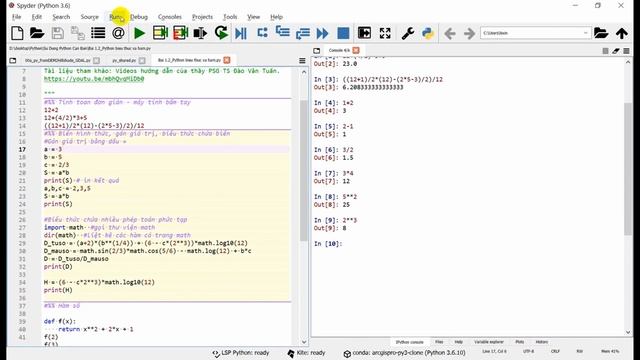This screenshot has height=360, width=640.
Task: Step return debug icon
Action: point(302,33)
